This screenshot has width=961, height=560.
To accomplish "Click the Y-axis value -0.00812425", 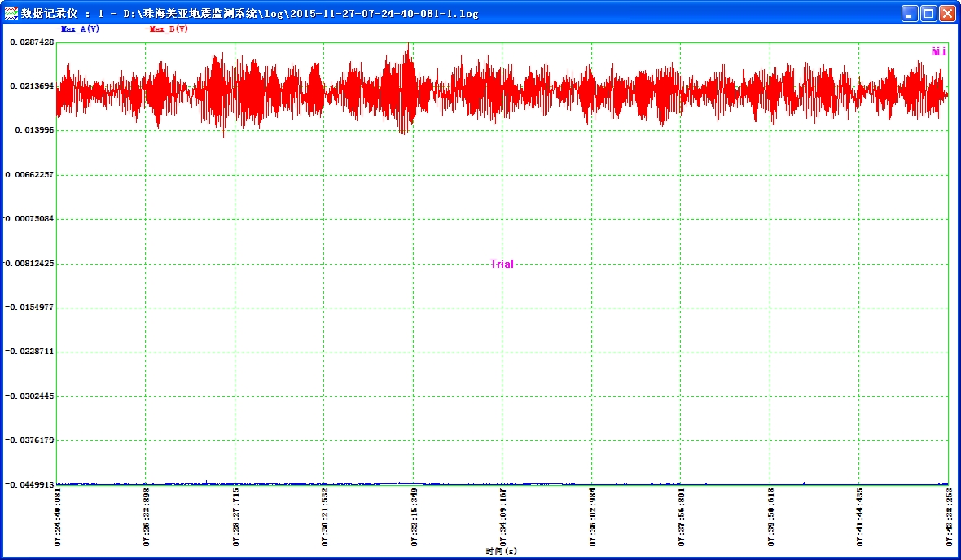I will coord(29,264).
